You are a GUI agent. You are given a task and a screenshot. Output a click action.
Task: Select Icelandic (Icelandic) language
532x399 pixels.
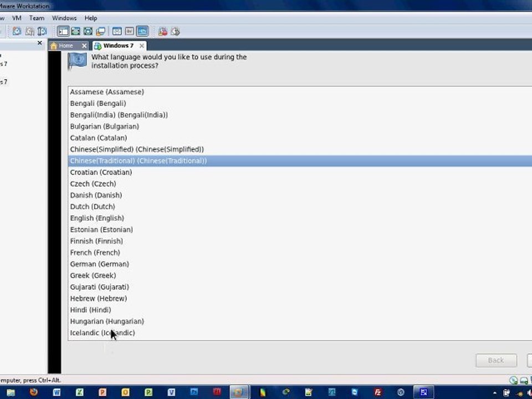300,333
